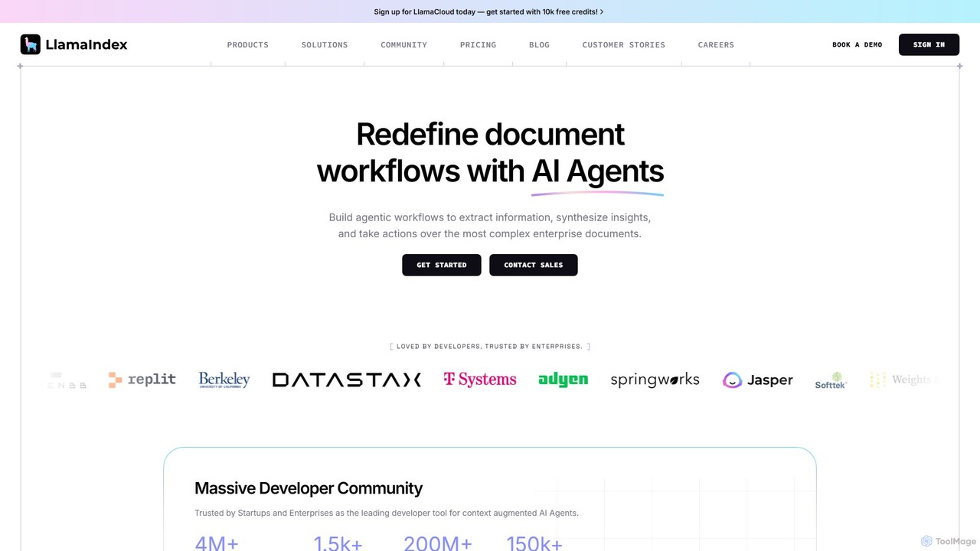Click the 'Build agentic workflows' description text
Screen dimensions: 980x551
[x=490, y=226]
